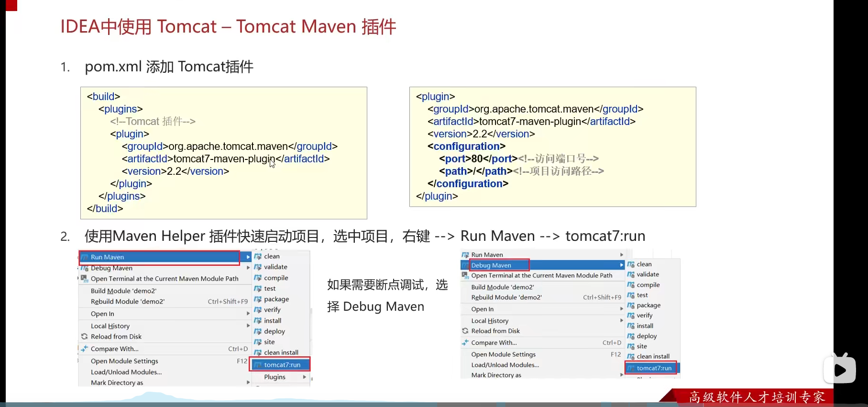The image size is (868, 407).
Task: Click the '<!--Tomcat 插件-->' comment line
Action: (x=153, y=121)
